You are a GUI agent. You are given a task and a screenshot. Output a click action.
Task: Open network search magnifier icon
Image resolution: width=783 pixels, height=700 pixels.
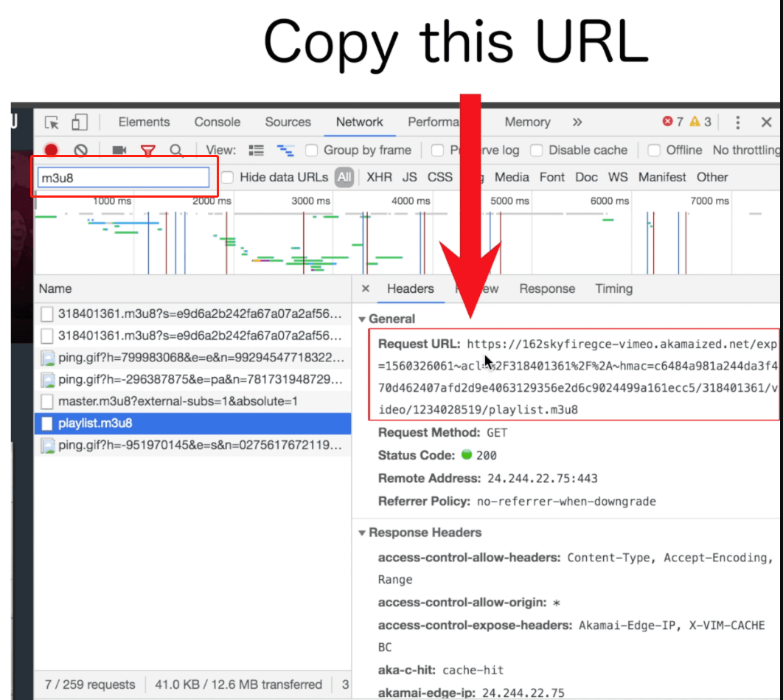click(x=175, y=150)
